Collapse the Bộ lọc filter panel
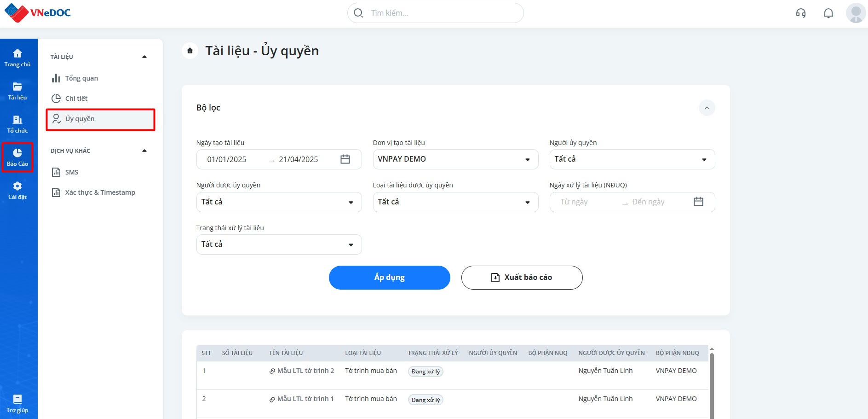 point(707,108)
